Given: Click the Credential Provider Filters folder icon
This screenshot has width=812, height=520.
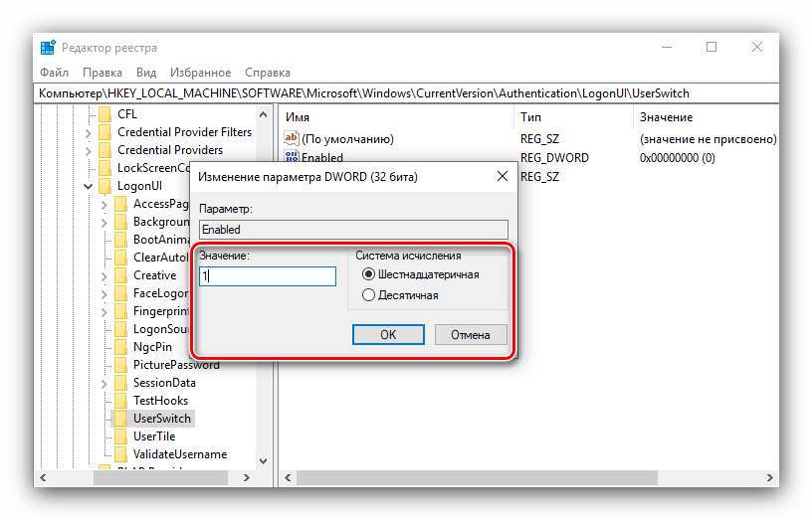Looking at the screenshot, I should 104,132.
